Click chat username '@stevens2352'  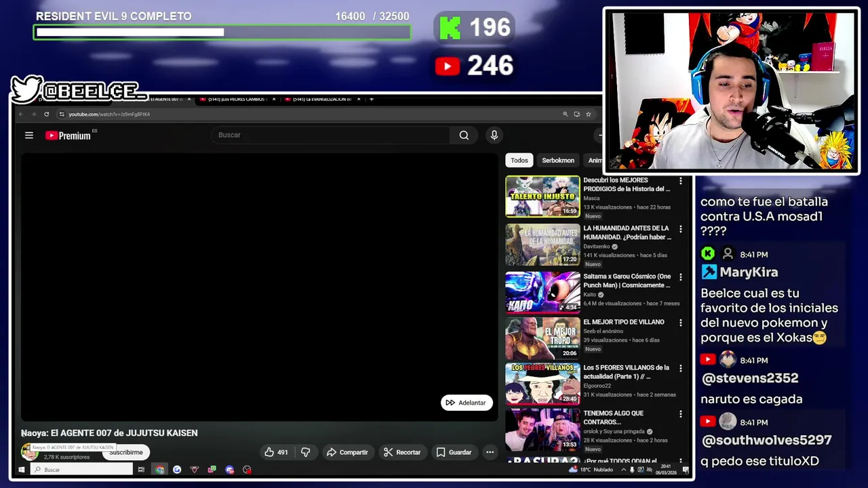pyautogui.click(x=749, y=378)
